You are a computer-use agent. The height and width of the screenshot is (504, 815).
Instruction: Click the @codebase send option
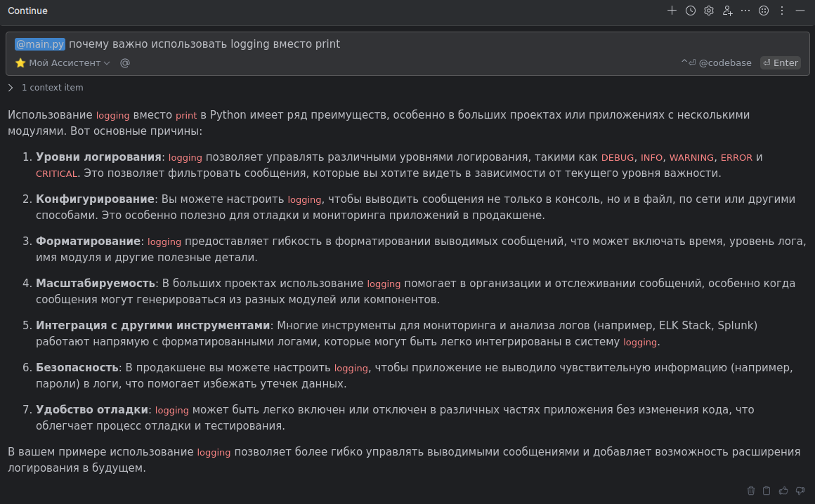pos(717,63)
